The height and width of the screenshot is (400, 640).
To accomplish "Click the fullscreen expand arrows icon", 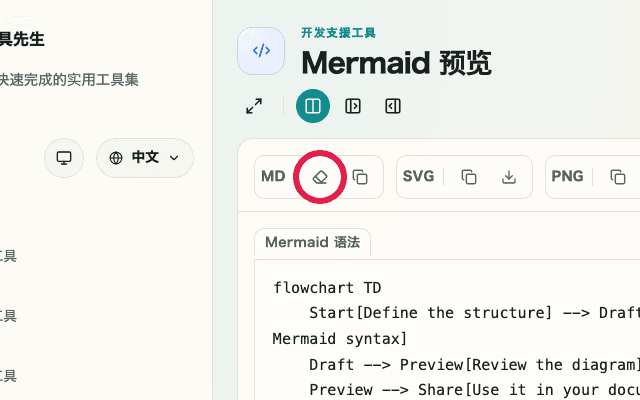I will (x=254, y=106).
